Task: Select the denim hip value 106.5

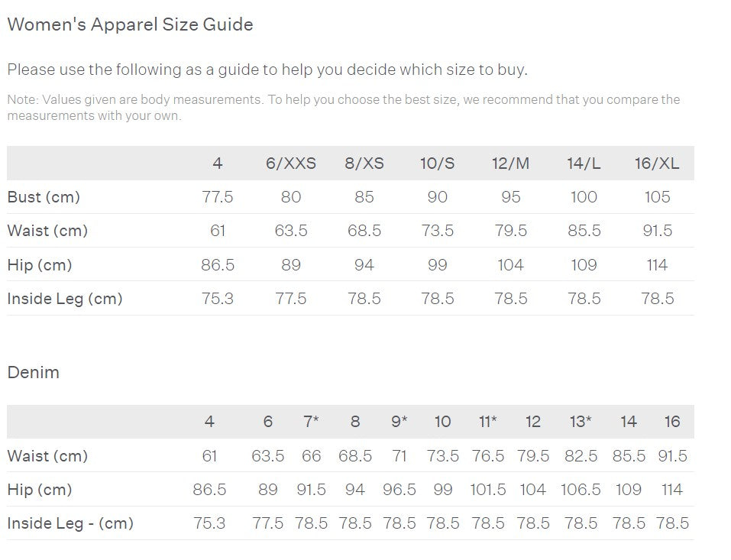Action: pyautogui.click(x=581, y=490)
